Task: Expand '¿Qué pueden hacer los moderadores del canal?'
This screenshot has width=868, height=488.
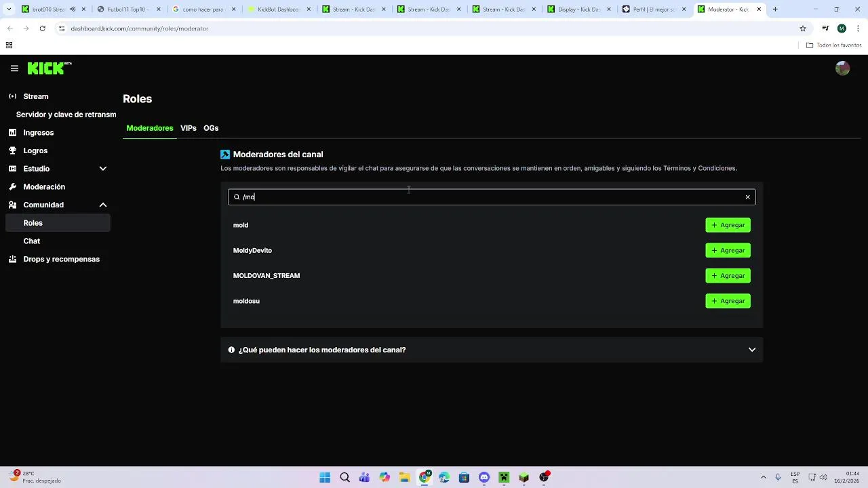Action: pyautogui.click(x=492, y=350)
